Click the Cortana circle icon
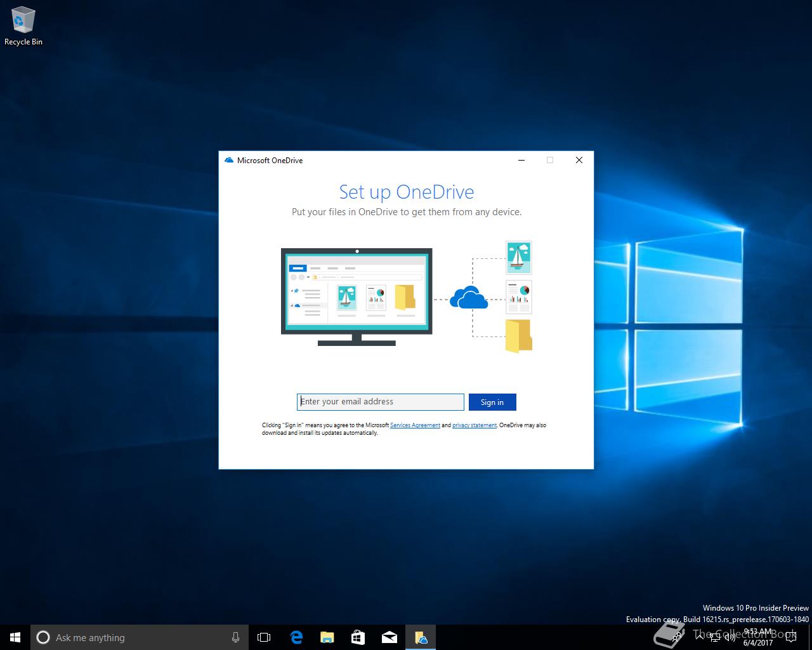Image resolution: width=812 pixels, height=650 pixels. pyautogui.click(x=43, y=637)
